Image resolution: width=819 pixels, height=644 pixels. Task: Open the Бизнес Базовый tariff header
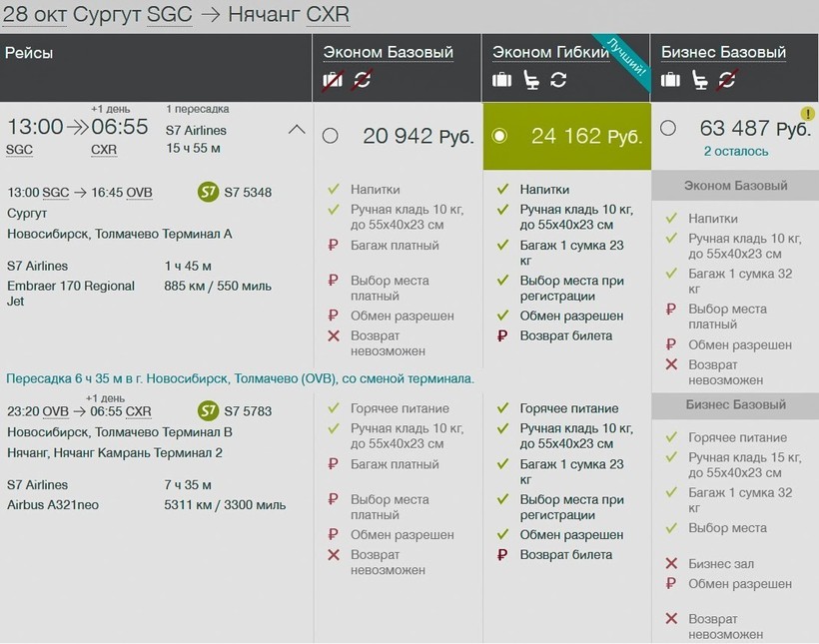(723, 52)
